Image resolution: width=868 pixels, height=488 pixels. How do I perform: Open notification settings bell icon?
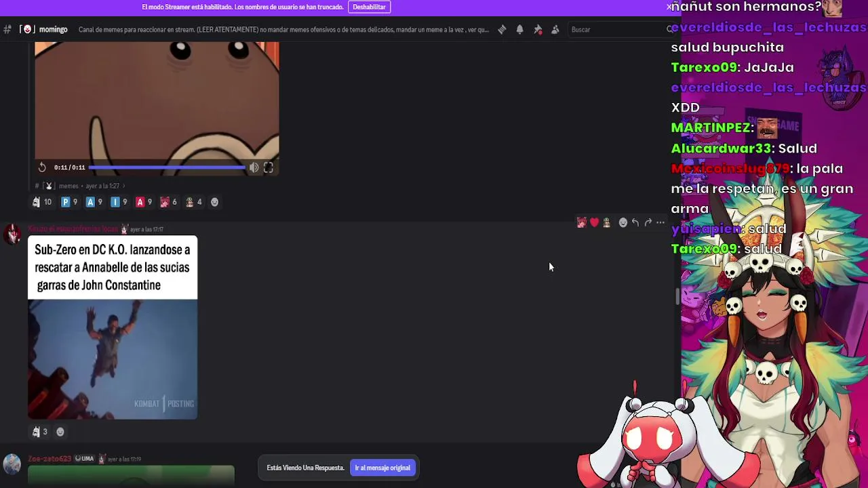pos(519,30)
